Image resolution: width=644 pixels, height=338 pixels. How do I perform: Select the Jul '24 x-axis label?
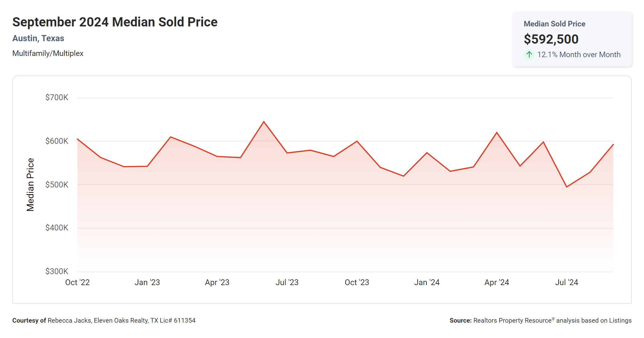pyautogui.click(x=567, y=282)
